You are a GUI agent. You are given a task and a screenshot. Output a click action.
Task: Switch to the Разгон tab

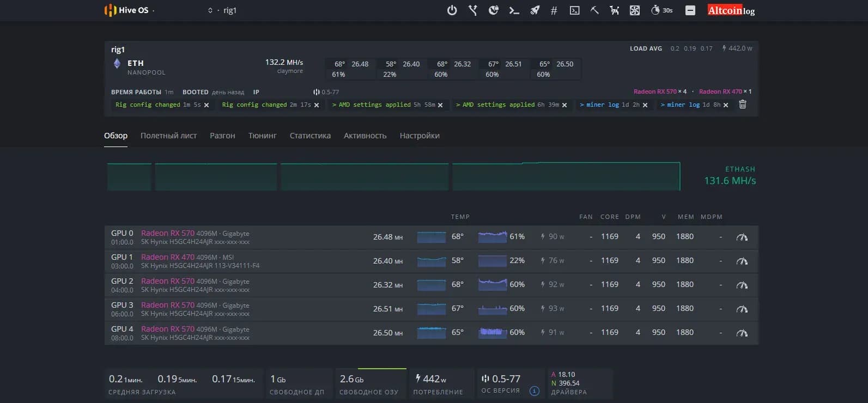[x=222, y=136]
